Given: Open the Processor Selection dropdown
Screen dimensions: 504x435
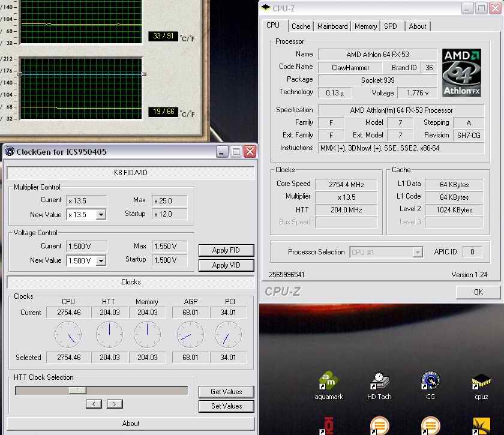Looking at the screenshot, I should click(418, 253).
